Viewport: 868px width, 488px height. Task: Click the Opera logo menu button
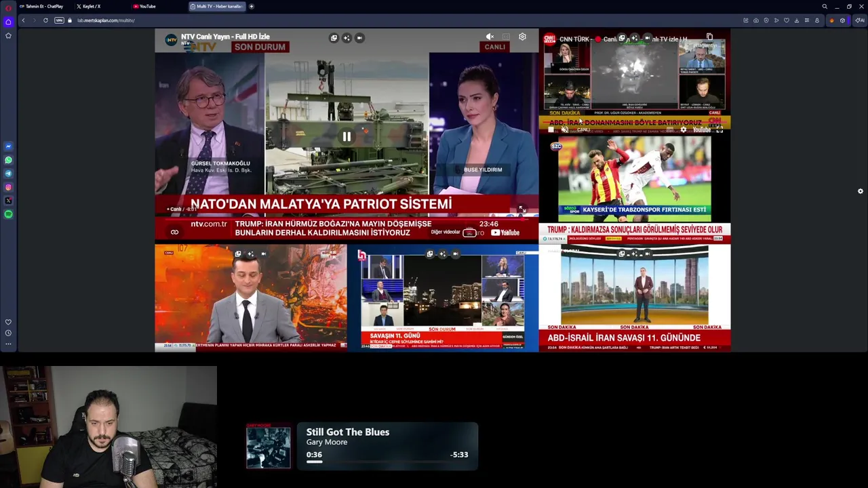point(8,7)
